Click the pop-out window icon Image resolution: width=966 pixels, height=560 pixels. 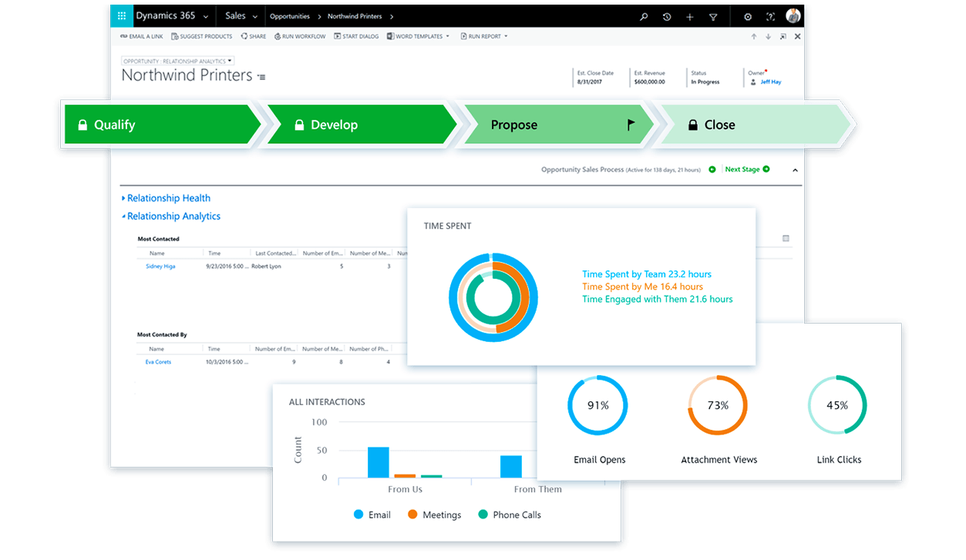point(783,36)
